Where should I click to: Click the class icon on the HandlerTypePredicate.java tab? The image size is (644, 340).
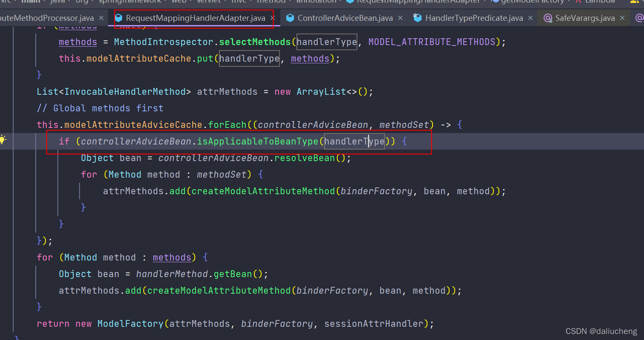tap(417, 18)
